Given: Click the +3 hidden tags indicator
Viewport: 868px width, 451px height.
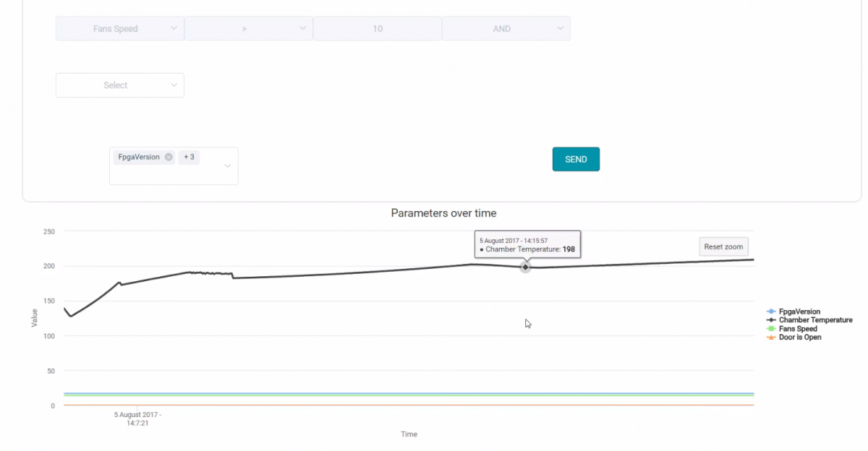Looking at the screenshot, I should (189, 158).
